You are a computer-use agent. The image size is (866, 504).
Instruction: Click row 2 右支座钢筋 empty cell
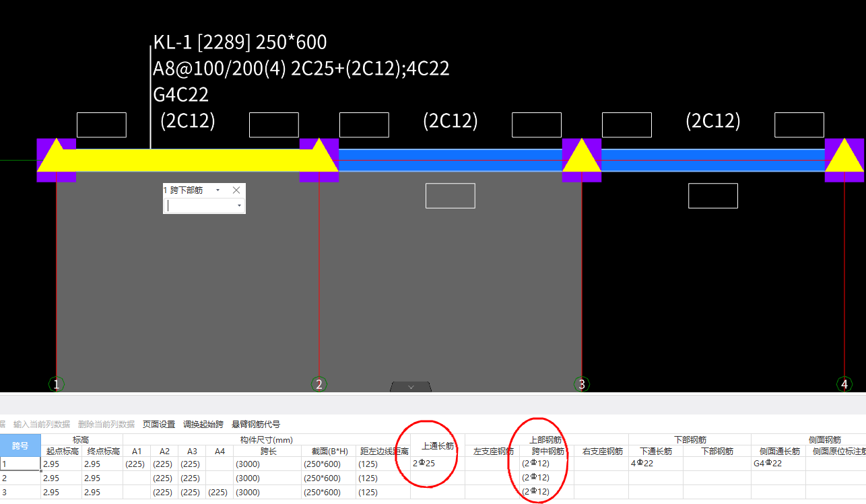(601, 478)
